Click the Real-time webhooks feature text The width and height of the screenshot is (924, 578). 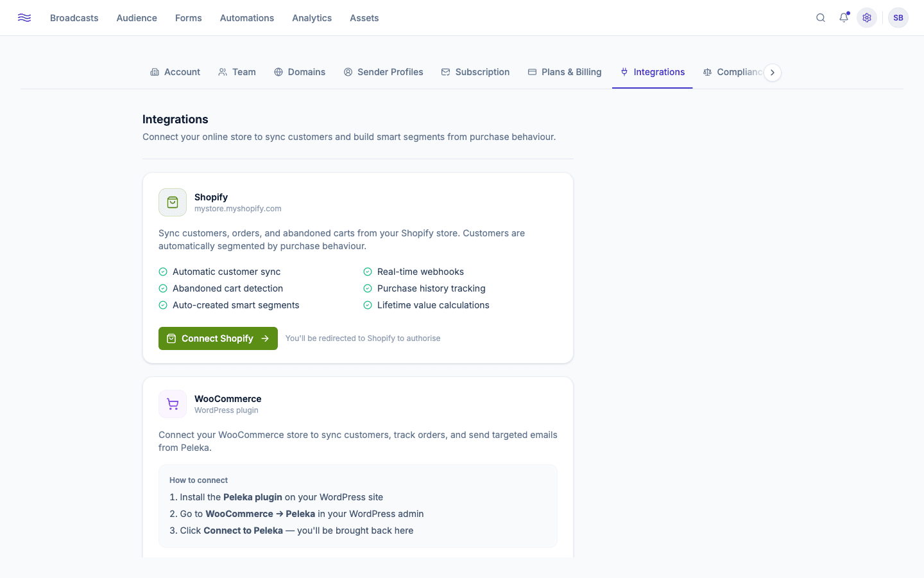pyautogui.click(x=420, y=272)
